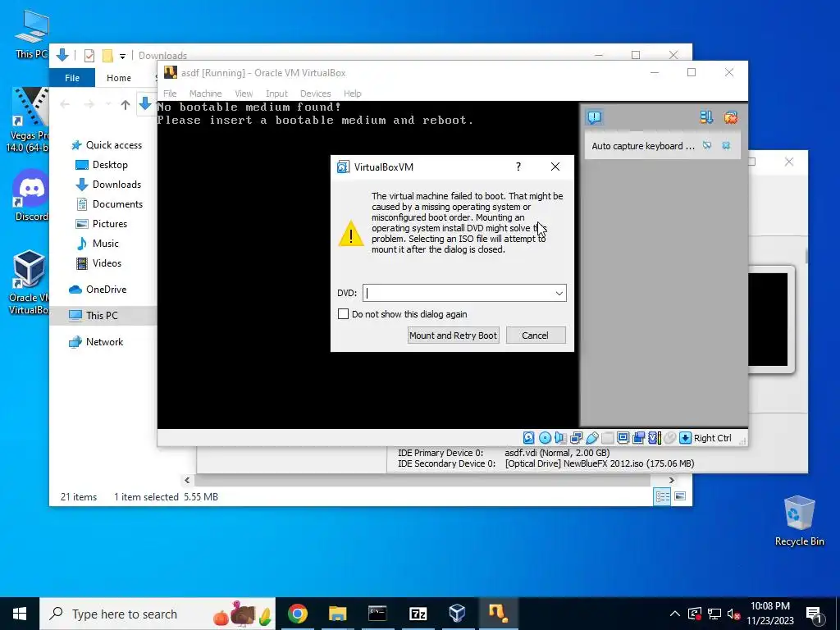Open the quick access toolbar dropdown in Explorer
The height and width of the screenshot is (630, 840).
(123, 56)
